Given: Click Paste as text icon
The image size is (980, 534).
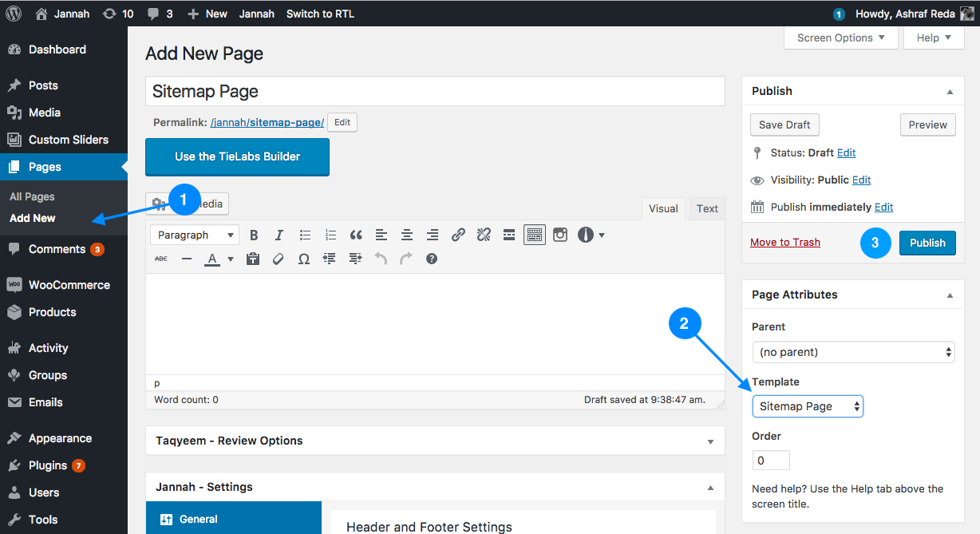Looking at the screenshot, I should (253, 259).
